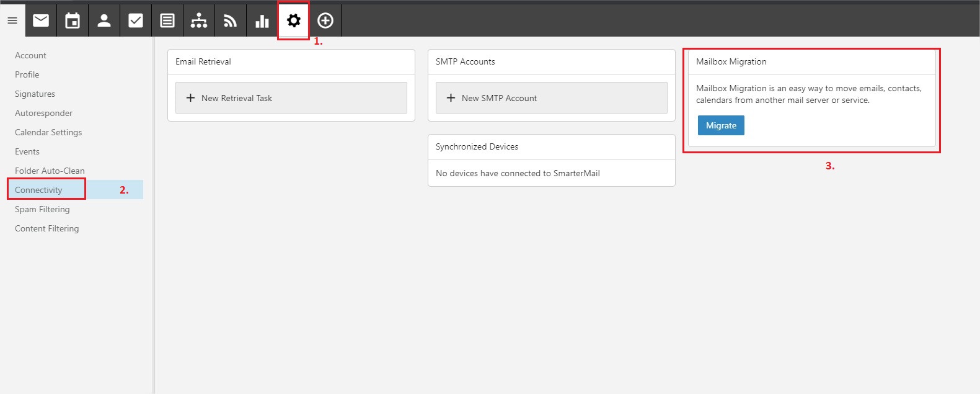Click the plus icon for New SMTP Account

pyautogui.click(x=451, y=98)
